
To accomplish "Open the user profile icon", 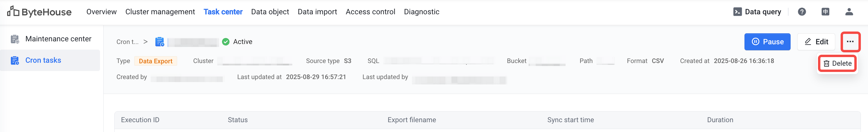I will (x=849, y=12).
